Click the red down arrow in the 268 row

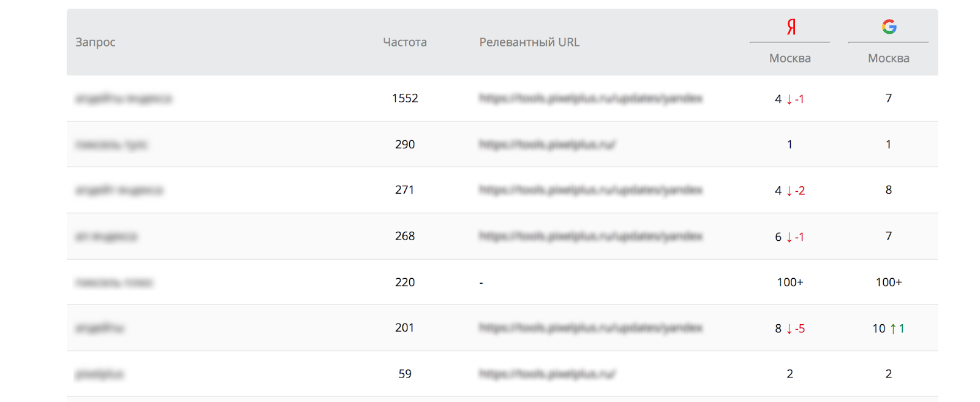(789, 237)
